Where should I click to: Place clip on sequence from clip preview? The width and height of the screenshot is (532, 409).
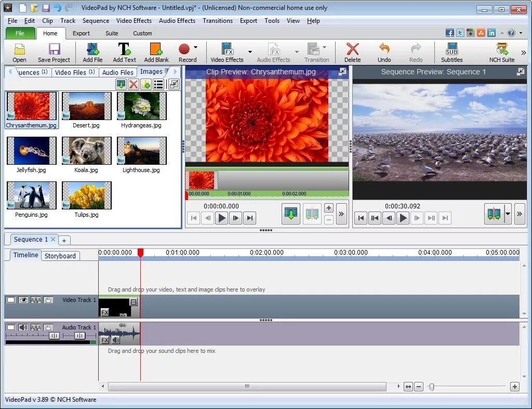(291, 214)
